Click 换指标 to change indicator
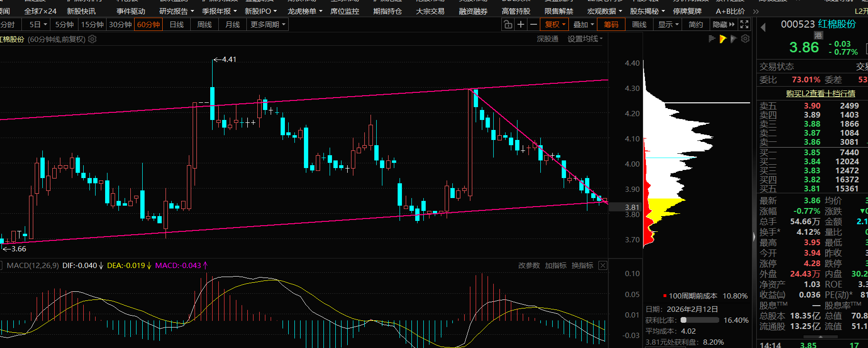Viewport: 868px width, 348px height. tap(582, 265)
